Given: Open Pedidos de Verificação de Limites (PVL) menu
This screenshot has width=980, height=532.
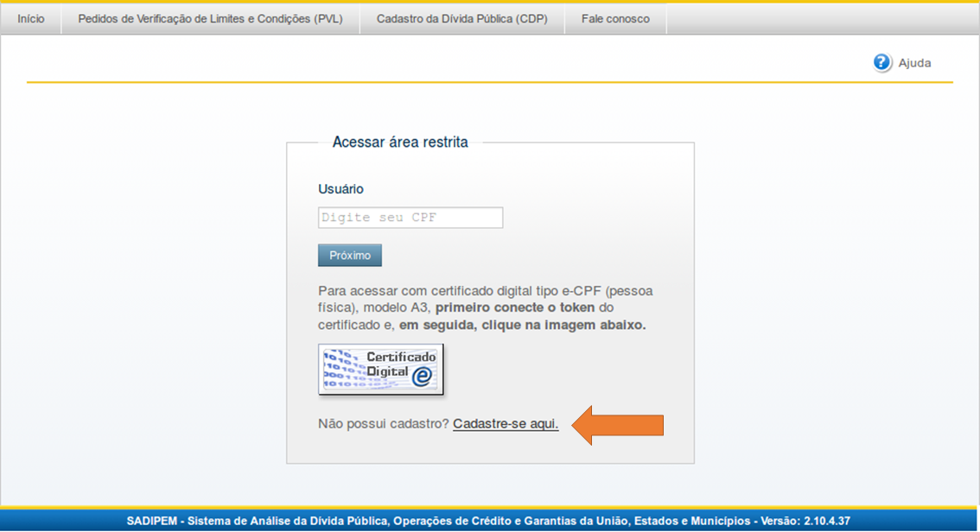Looking at the screenshot, I should click(x=210, y=19).
